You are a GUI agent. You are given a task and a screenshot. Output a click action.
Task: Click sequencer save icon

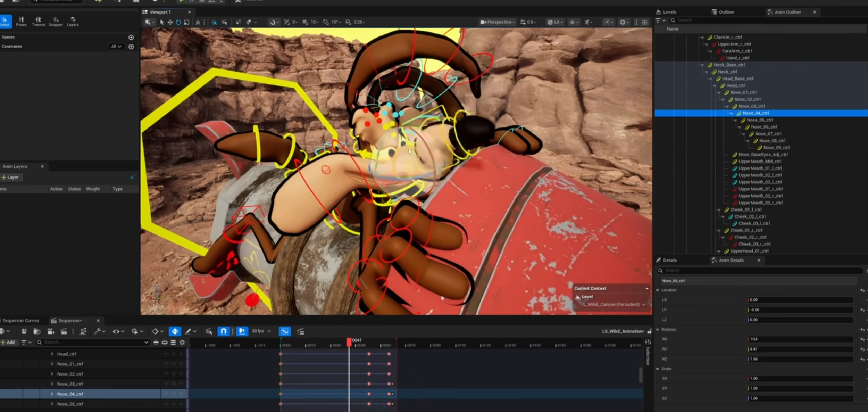coord(24,331)
